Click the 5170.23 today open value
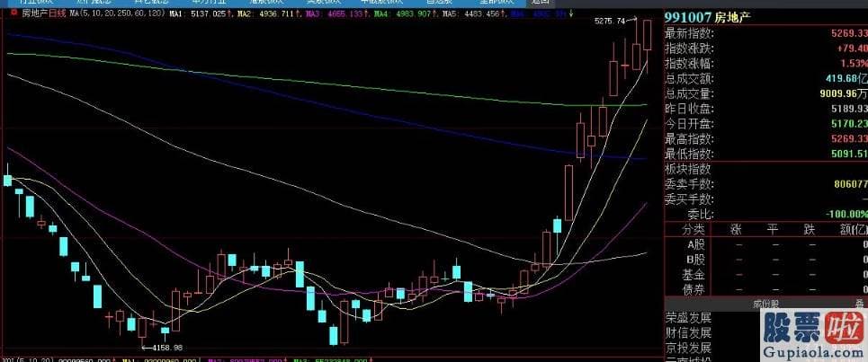This screenshot has height=362, width=868. point(848,124)
